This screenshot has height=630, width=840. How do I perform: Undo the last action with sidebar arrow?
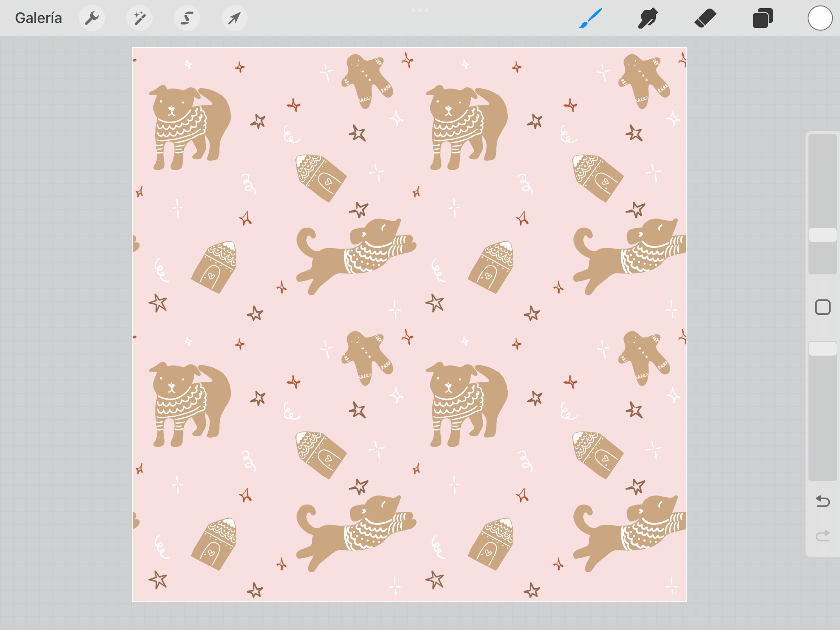[823, 501]
